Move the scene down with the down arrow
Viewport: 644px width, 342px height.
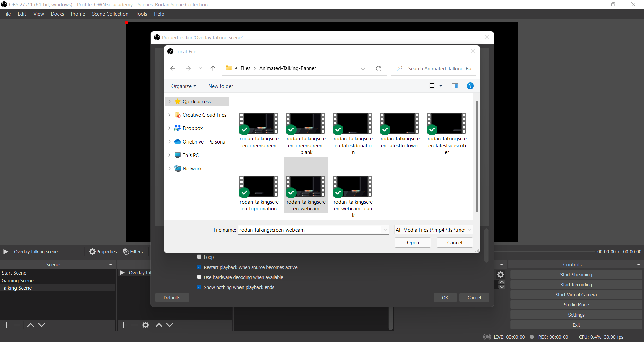[42, 325]
